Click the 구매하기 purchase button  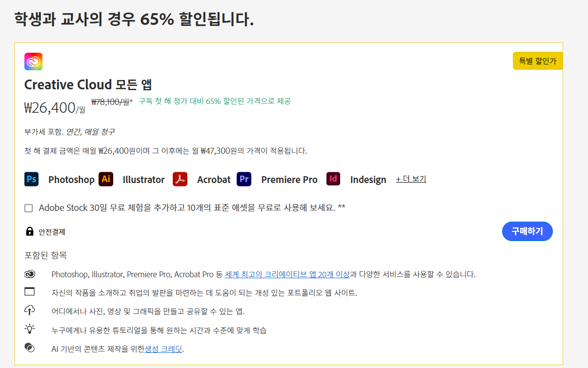pyautogui.click(x=527, y=231)
